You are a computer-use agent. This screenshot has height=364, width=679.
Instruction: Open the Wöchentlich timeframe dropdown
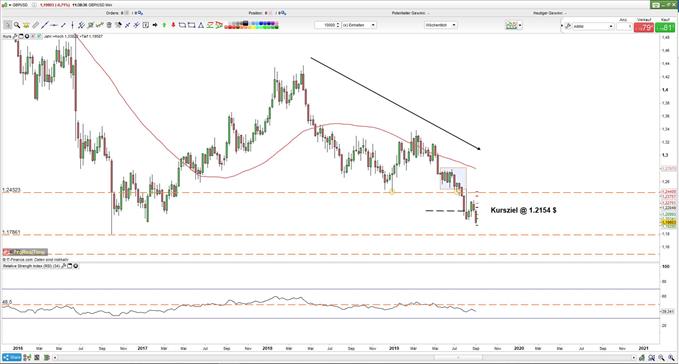[x=440, y=25]
